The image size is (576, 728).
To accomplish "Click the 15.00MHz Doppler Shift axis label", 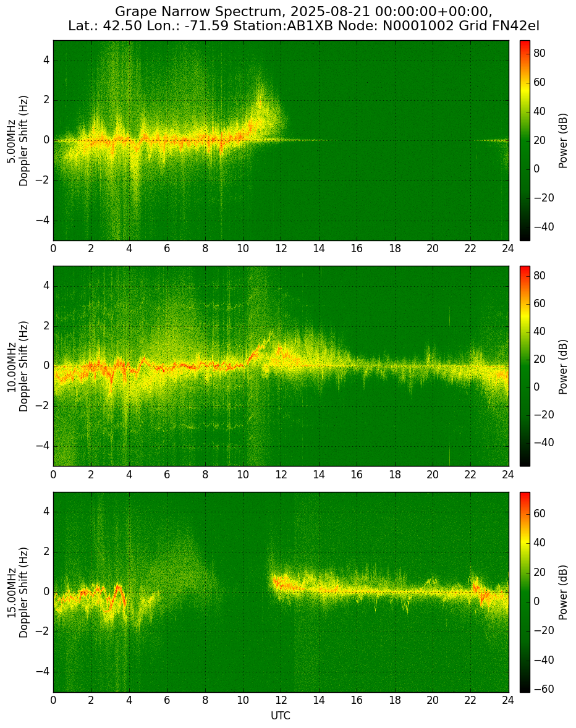I will click(x=17, y=593).
